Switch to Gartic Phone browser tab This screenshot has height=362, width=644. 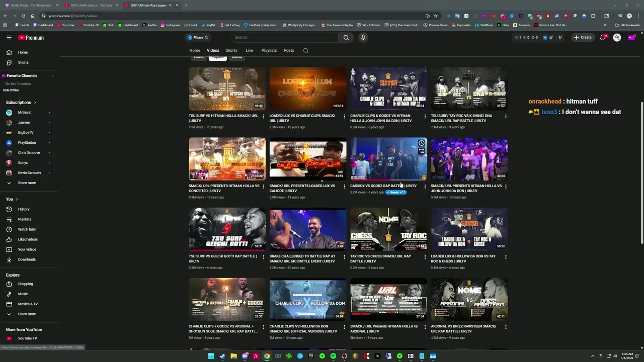click(x=31, y=5)
